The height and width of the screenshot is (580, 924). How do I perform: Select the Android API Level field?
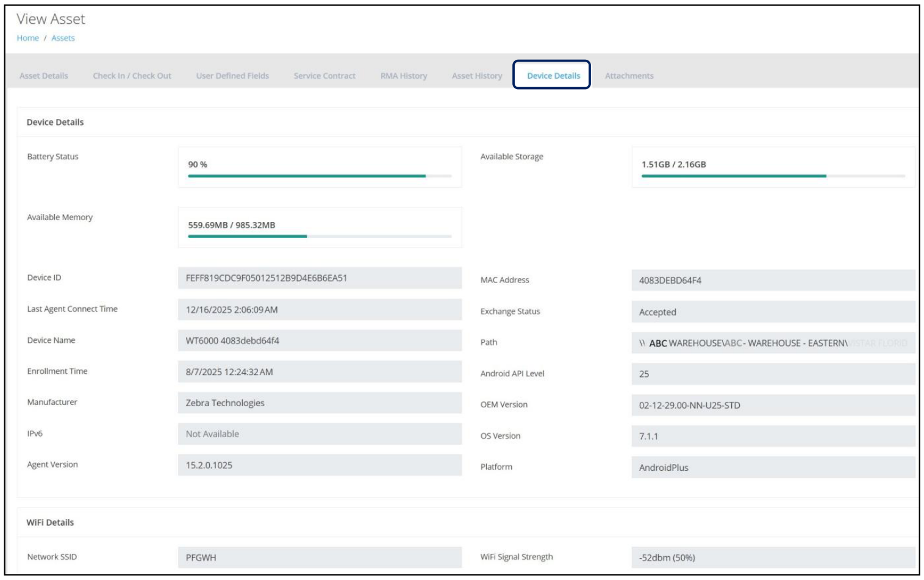[773, 374]
